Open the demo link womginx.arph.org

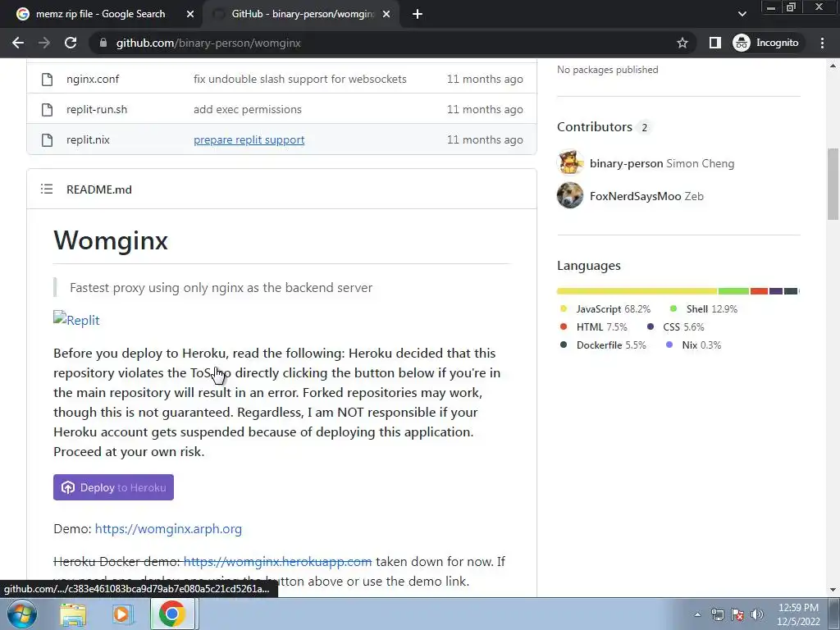point(168,529)
